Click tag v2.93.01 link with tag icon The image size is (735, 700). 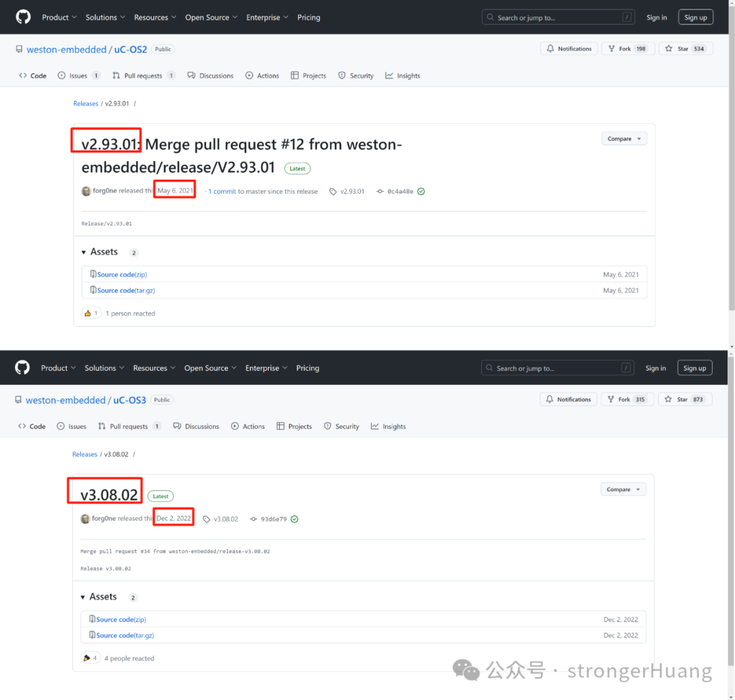pos(347,191)
